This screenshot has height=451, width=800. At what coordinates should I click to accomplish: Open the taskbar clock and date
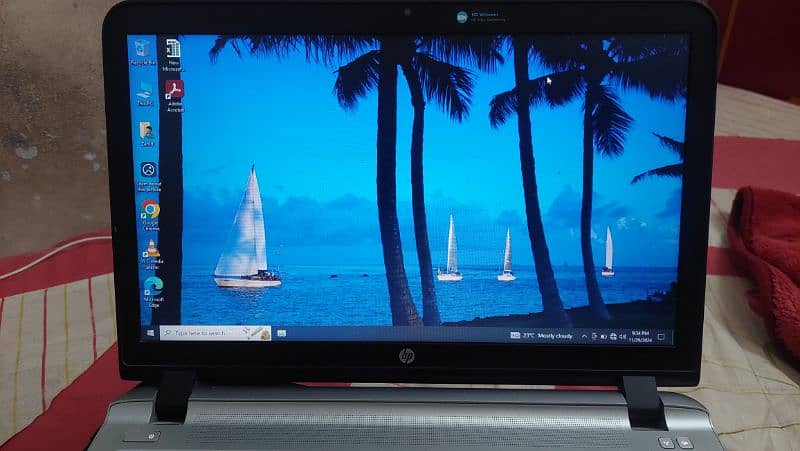640,336
